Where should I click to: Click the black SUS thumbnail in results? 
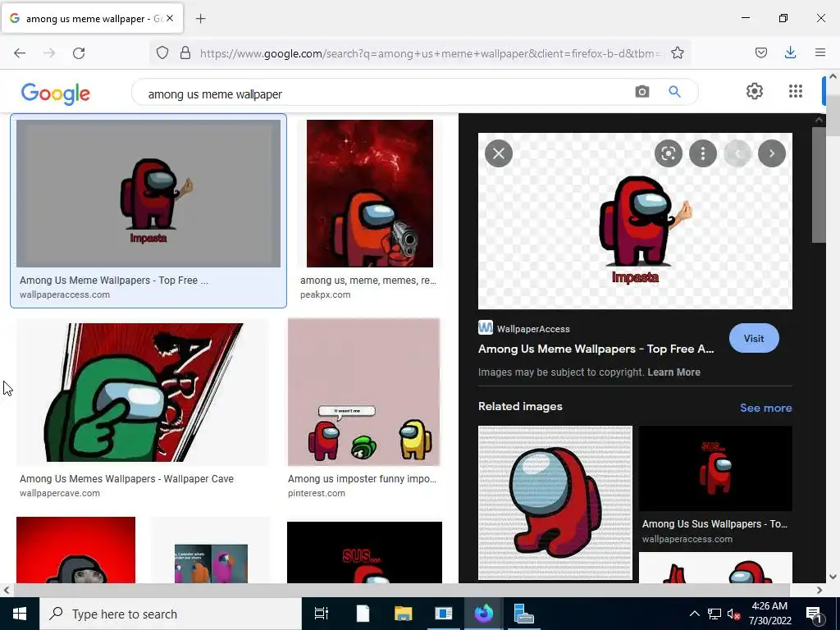point(364,552)
